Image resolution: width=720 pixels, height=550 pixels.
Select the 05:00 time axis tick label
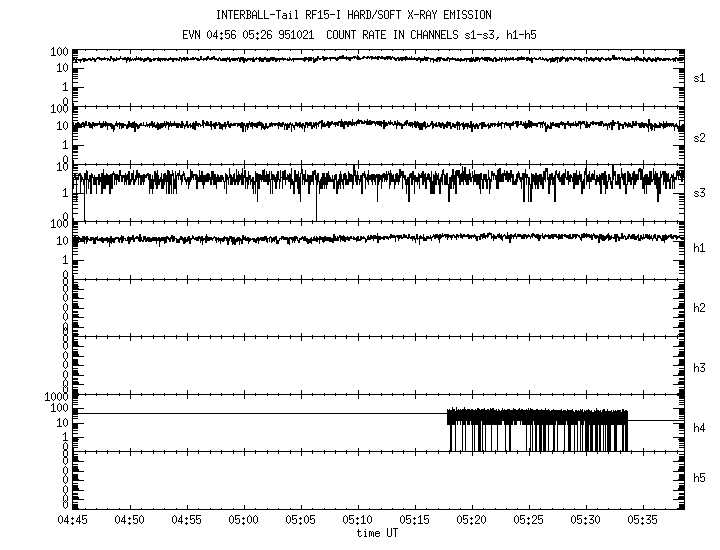tap(244, 521)
